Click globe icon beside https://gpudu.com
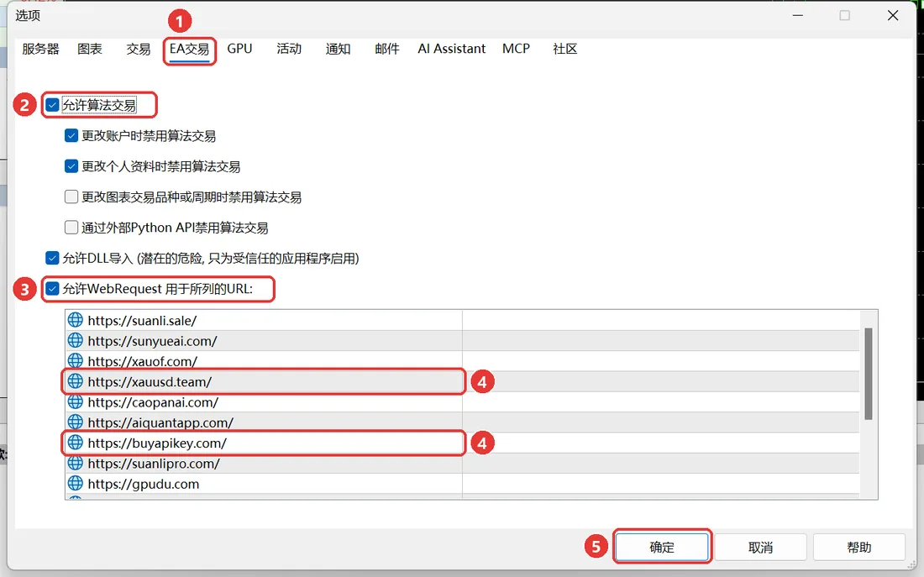The width and height of the screenshot is (924, 577). click(x=75, y=483)
